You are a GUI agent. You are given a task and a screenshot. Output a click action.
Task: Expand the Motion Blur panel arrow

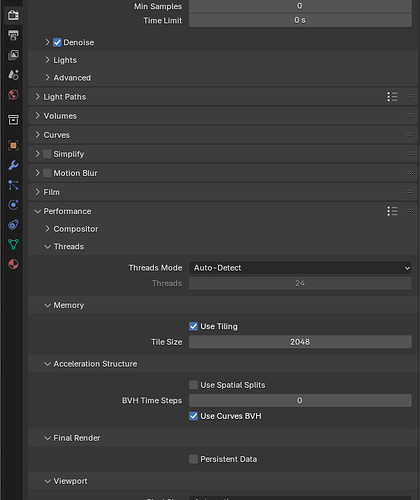point(37,173)
